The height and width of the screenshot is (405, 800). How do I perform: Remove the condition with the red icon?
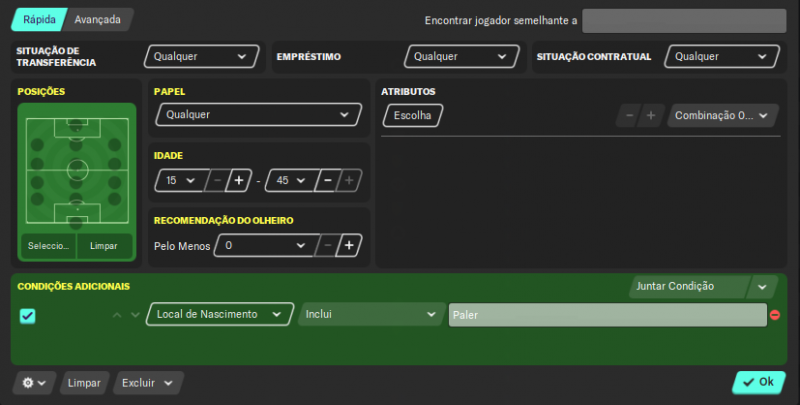pos(775,315)
